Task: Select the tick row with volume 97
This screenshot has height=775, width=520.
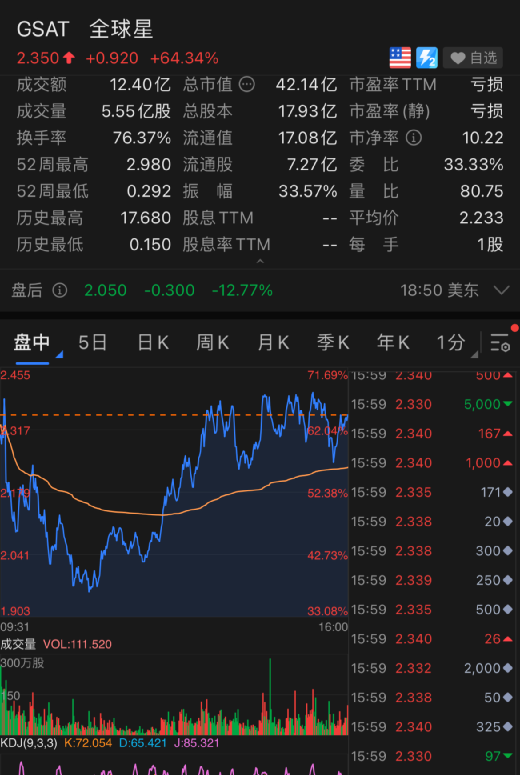Action: coord(432,756)
